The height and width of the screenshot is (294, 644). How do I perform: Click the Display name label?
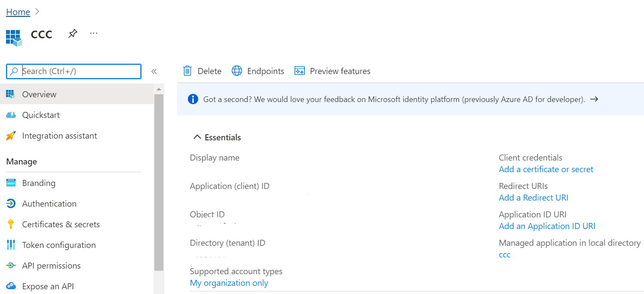click(x=215, y=158)
